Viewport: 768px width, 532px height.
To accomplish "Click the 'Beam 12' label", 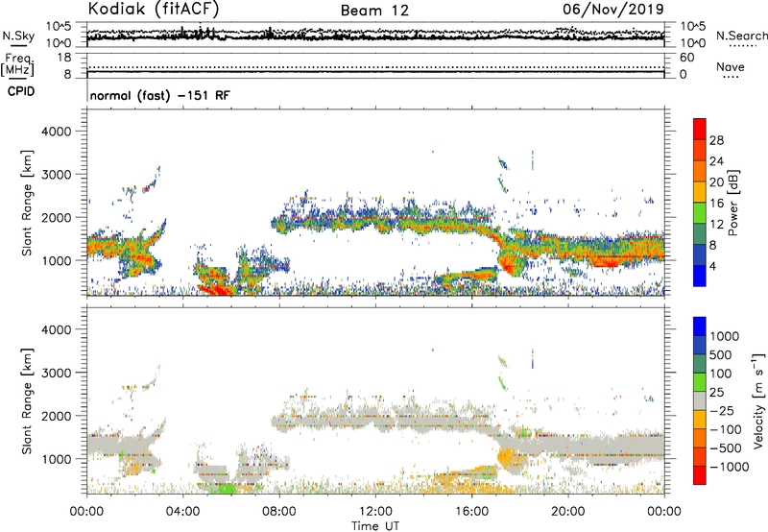I will tap(374, 11).
